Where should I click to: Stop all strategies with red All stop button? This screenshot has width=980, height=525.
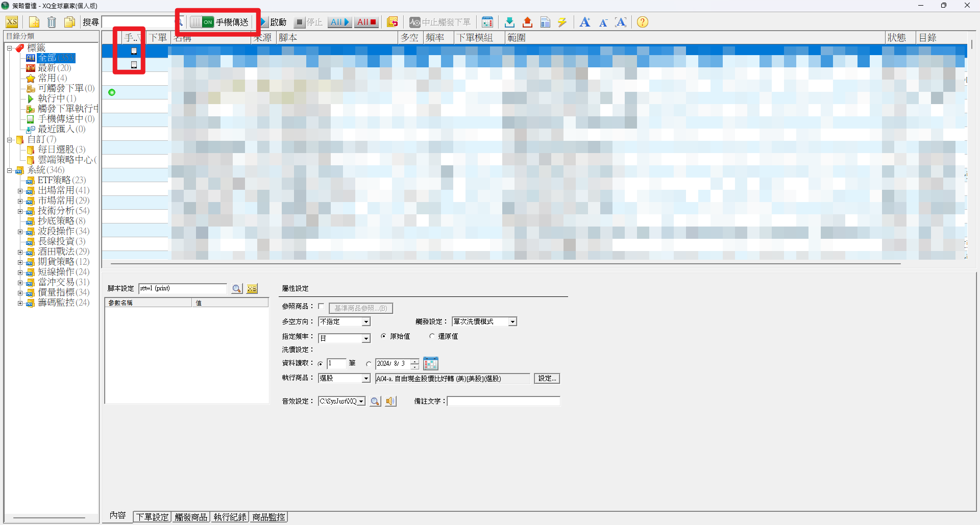click(x=366, y=22)
